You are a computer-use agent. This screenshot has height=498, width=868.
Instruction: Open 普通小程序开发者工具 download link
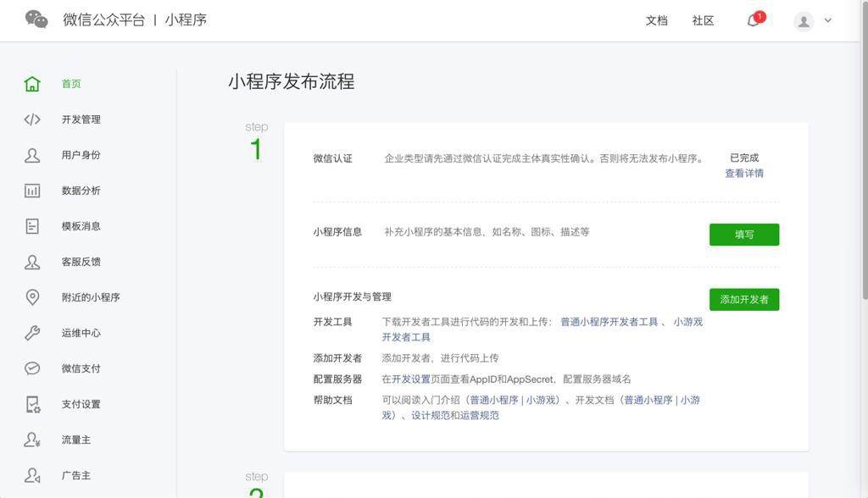tap(609, 322)
